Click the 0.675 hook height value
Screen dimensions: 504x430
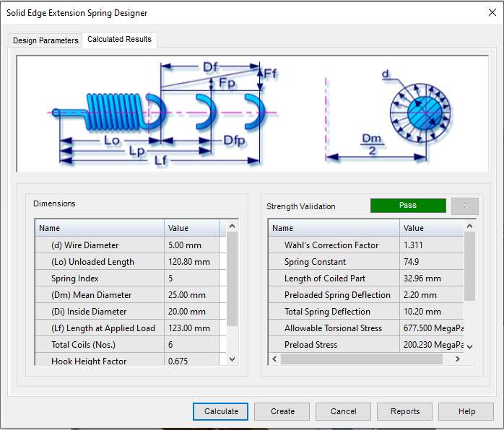178,361
